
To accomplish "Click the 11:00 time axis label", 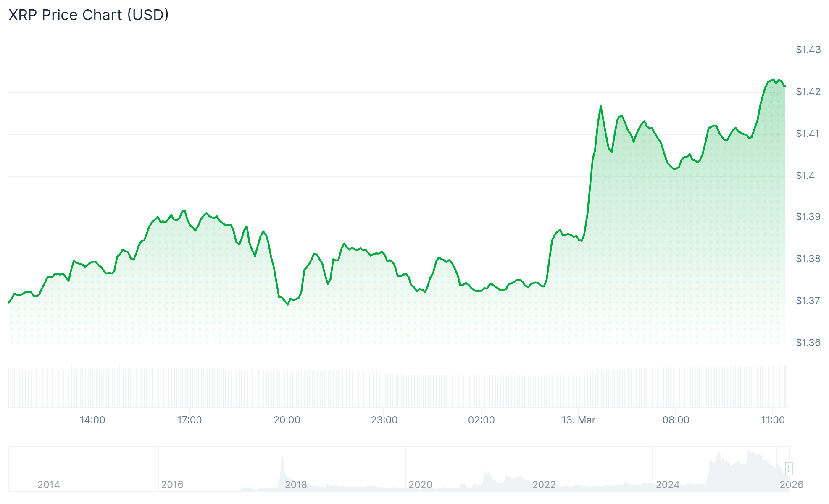I will tap(773, 420).
